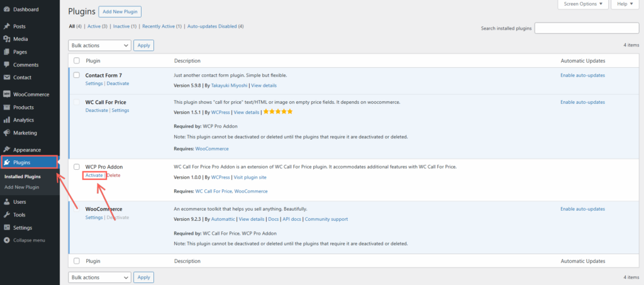644x285 pixels.
Task: Enable auto-updates for WC Call For Price
Action: tap(582, 102)
